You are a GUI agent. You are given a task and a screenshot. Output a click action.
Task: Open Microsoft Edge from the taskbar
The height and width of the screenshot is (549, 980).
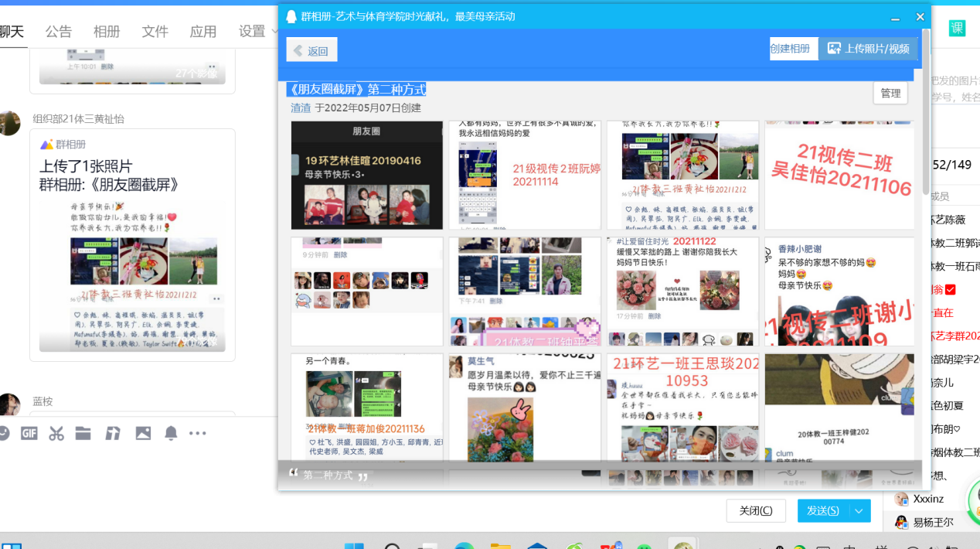tap(464, 545)
